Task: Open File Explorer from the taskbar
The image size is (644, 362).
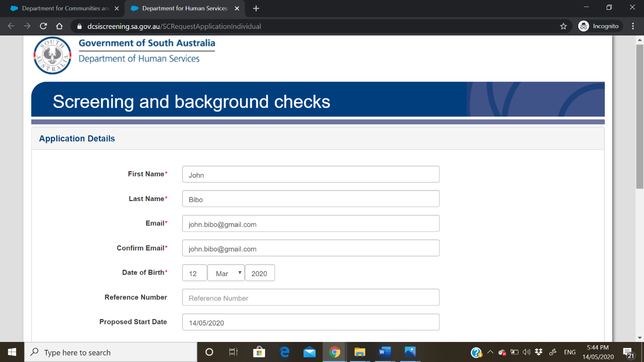Action: tap(359, 352)
